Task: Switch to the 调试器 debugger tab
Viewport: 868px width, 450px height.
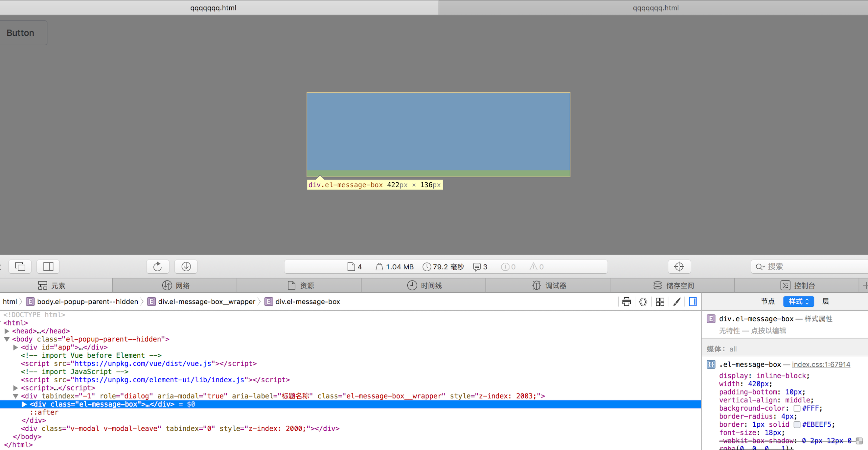Action: point(548,285)
